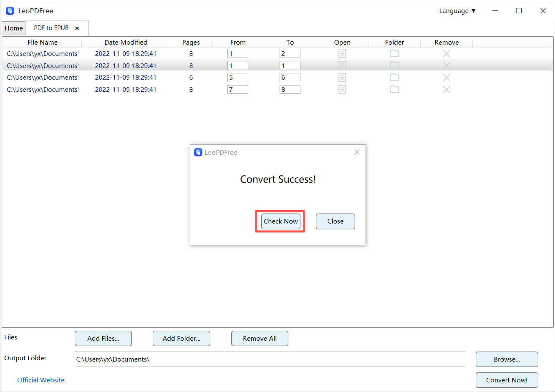This screenshot has width=555, height=392.
Task: Click the LeoPDFree logo in the title bar
Action: (x=10, y=11)
